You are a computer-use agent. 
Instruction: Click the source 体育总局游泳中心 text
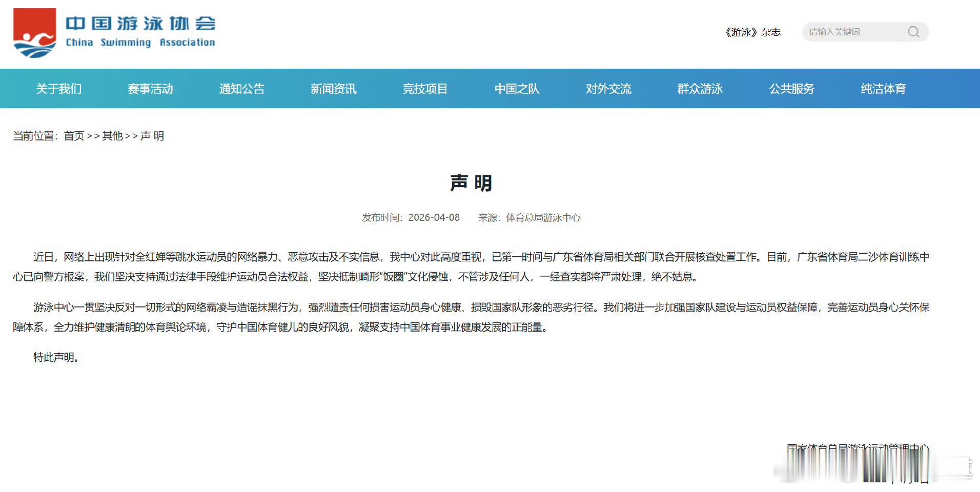543,217
